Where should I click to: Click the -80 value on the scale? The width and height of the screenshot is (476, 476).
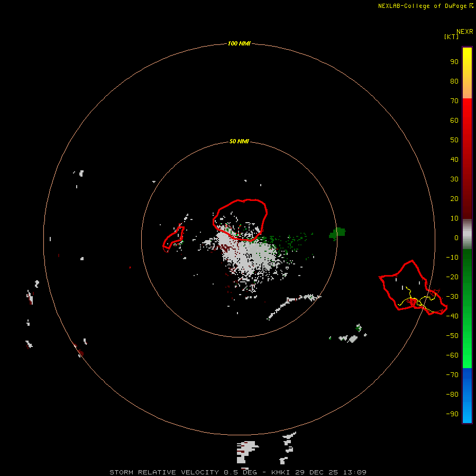click(452, 395)
